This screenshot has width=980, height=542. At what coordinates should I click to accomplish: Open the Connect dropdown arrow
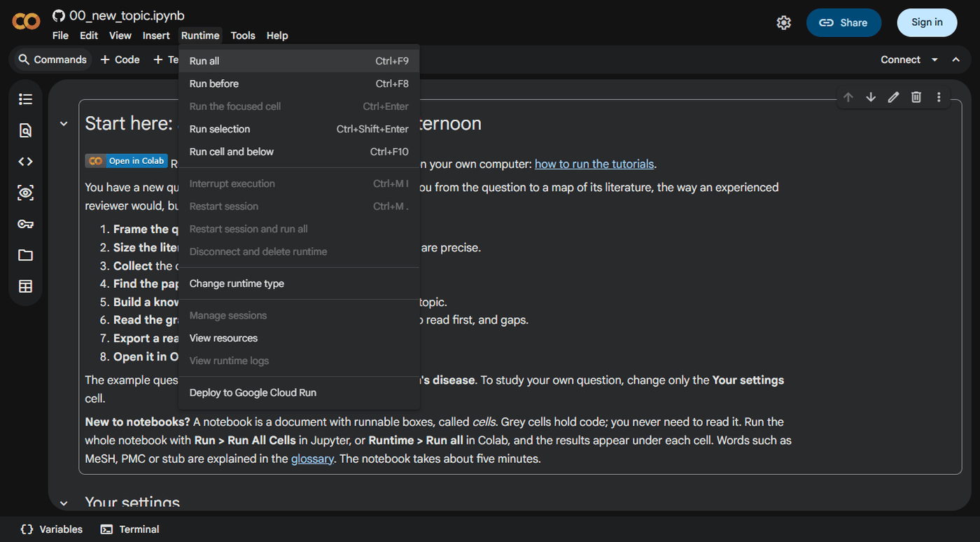click(x=934, y=60)
